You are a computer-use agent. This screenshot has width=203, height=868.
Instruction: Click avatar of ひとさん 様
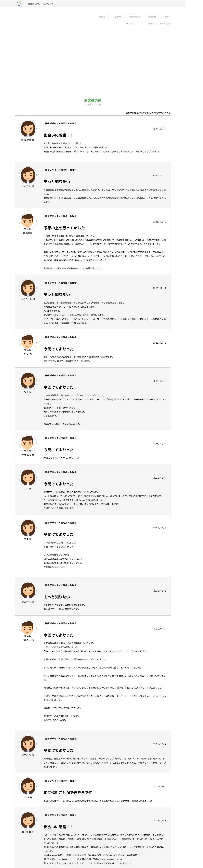point(28,175)
